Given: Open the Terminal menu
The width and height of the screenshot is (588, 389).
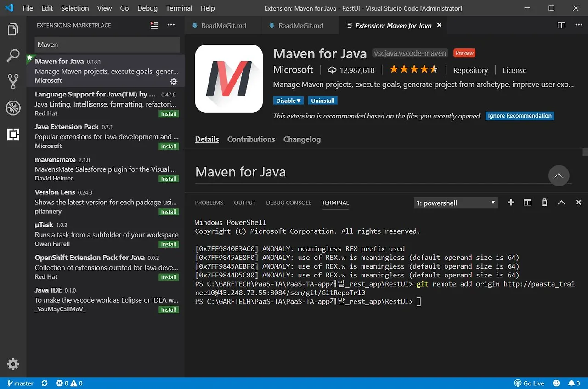Looking at the screenshot, I should 179,8.
